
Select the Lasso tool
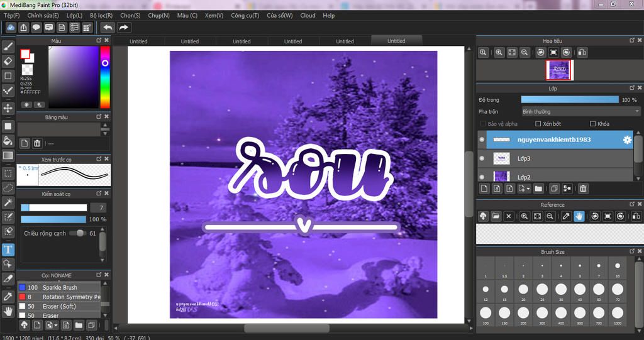tap(8, 188)
